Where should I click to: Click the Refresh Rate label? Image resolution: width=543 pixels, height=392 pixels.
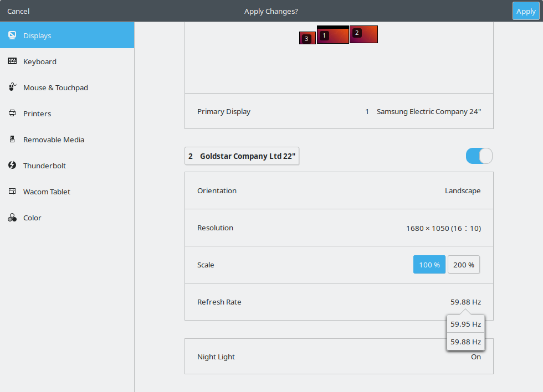tap(219, 302)
